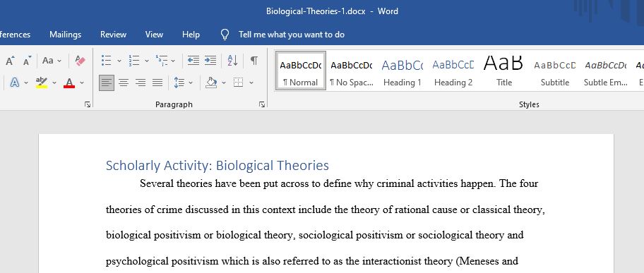This screenshot has height=273, width=644.
Task: Toggle align right
Action: pyautogui.click(x=141, y=83)
